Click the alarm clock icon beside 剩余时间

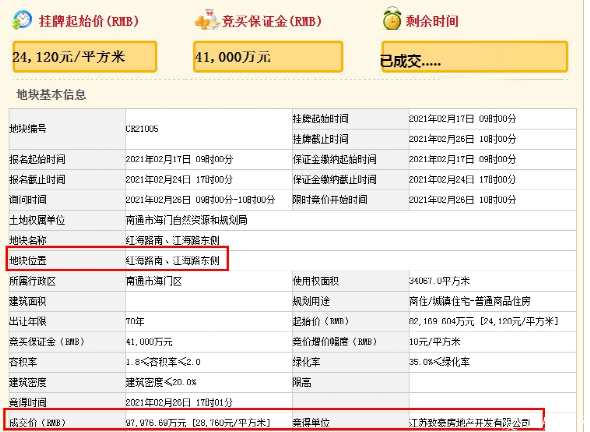click(x=392, y=18)
